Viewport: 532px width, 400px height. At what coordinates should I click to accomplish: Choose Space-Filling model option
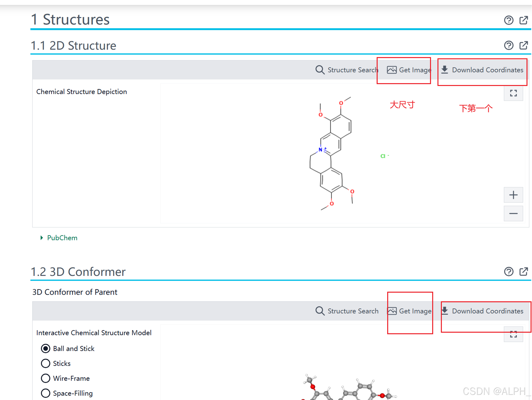pos(46,393)
